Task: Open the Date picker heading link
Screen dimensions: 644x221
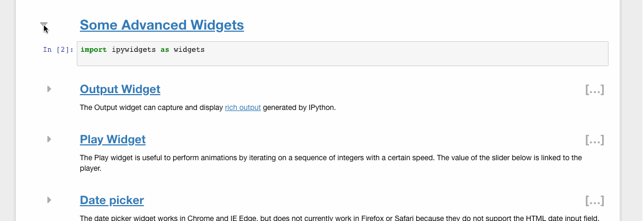Action: tap(112, 200)
